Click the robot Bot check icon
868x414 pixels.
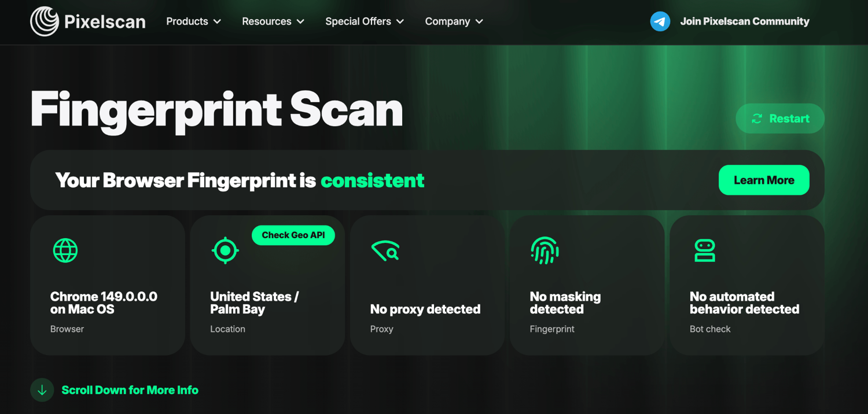pyautogui.click(x=705, y=251)
